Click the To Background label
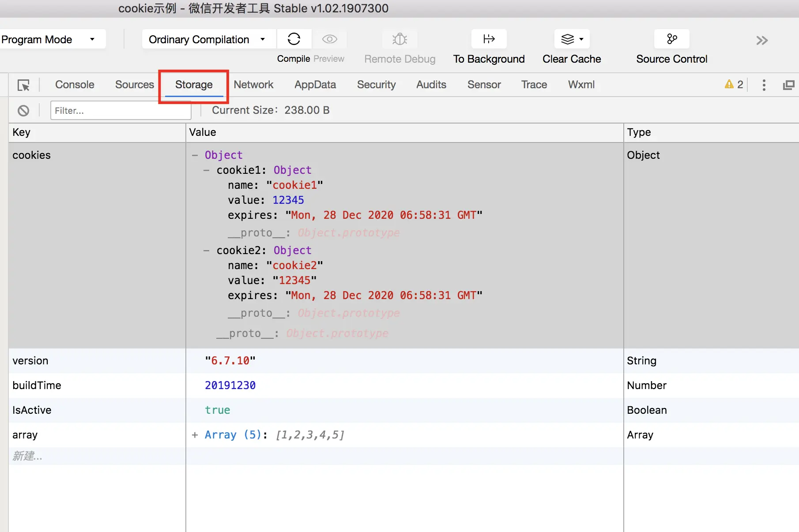799x532 pixels. click(489, 59)
